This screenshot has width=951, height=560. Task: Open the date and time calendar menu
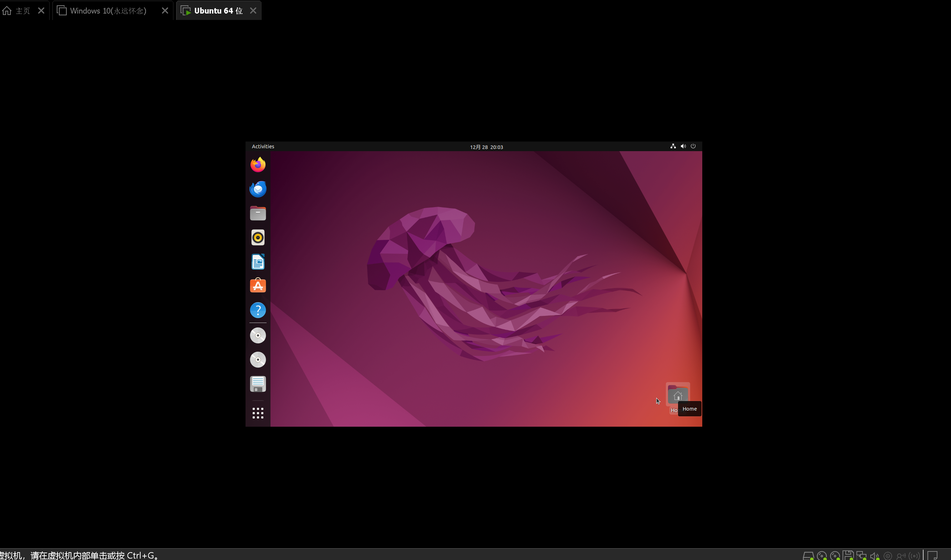coord(486,147)
